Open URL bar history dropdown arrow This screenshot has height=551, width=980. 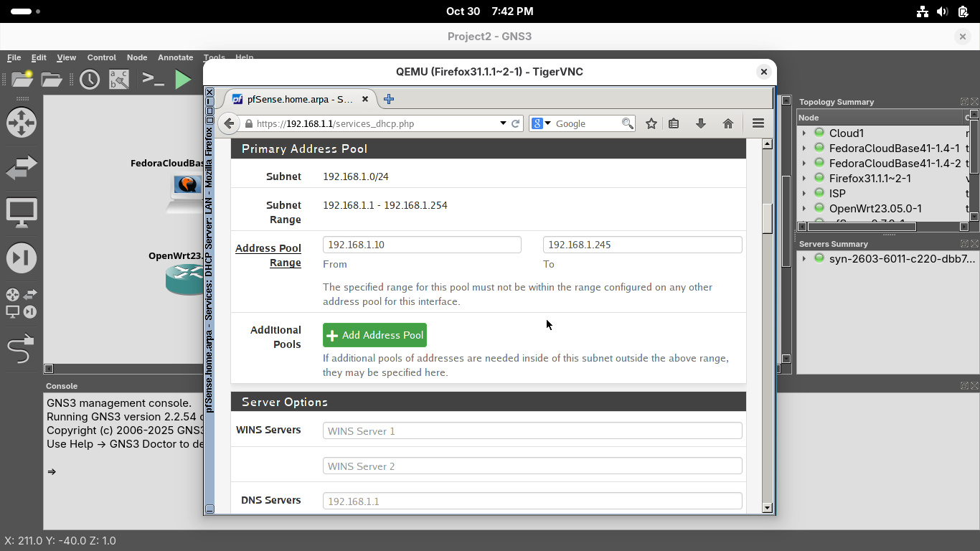[503, 123]
